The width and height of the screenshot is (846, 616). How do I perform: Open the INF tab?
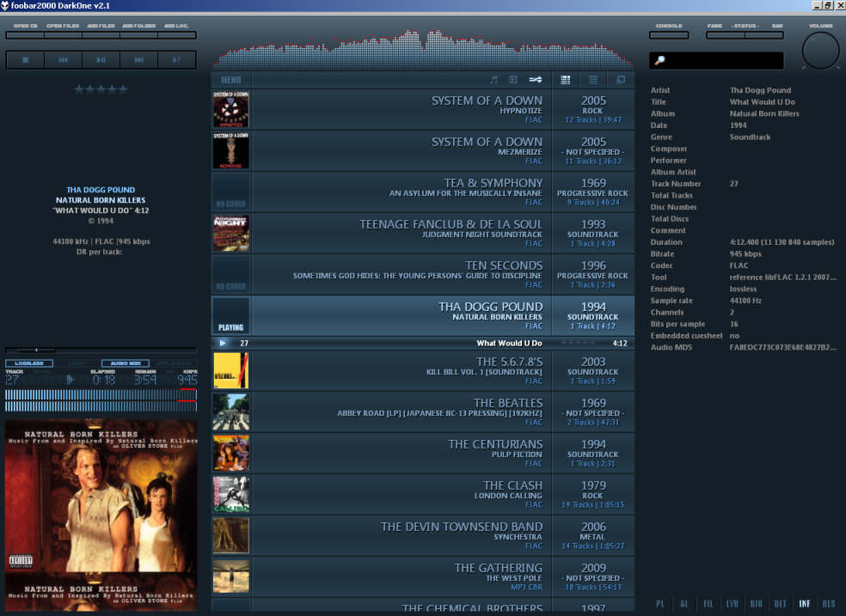point(805,604)
